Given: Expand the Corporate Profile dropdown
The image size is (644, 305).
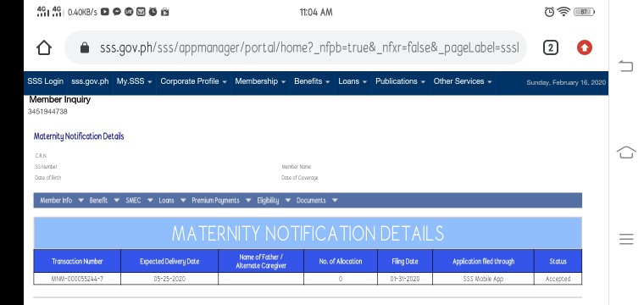Looking at the screenshot, I should pos(193,81).
